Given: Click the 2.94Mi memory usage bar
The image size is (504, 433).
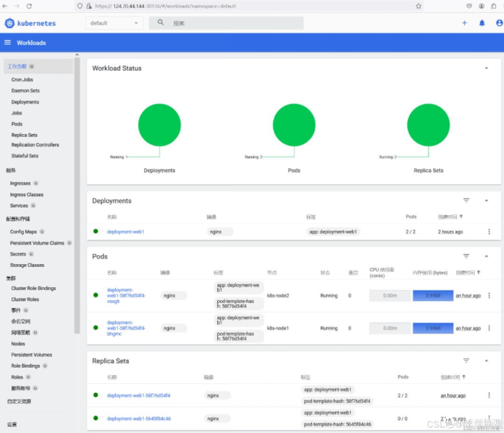Looking at the screenshot, I should (x=433, y=328).
